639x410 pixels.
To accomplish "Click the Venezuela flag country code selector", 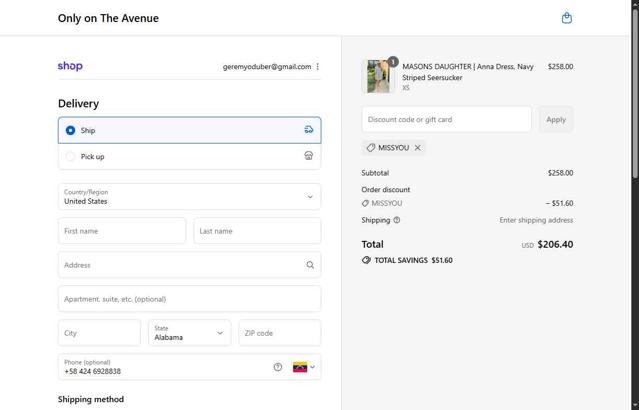I will 304,367.
